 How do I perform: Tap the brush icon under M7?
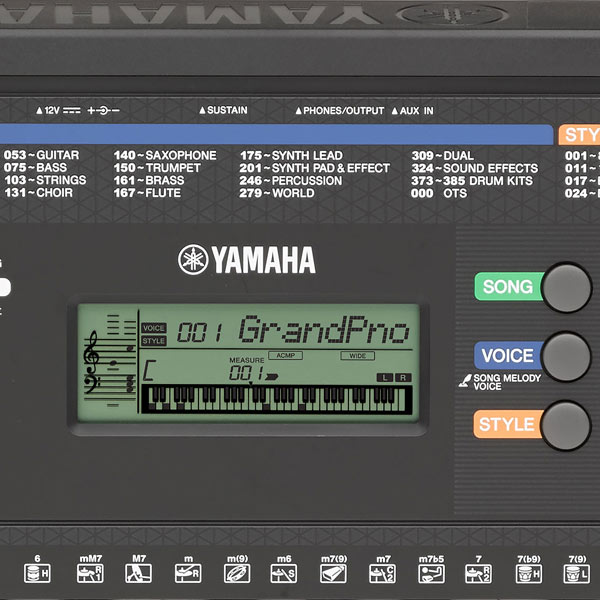pos(138,573)
